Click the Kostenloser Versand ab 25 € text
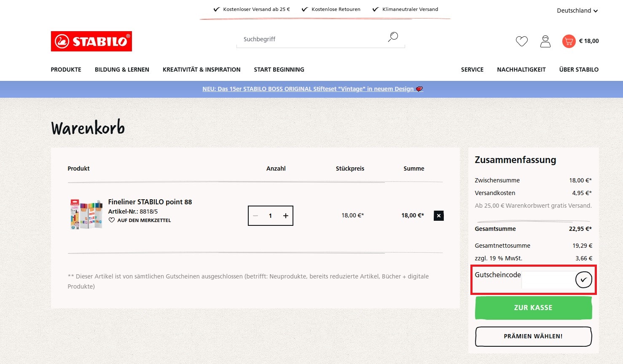Viewport: 623px width, 364px height. coord(256,9)
